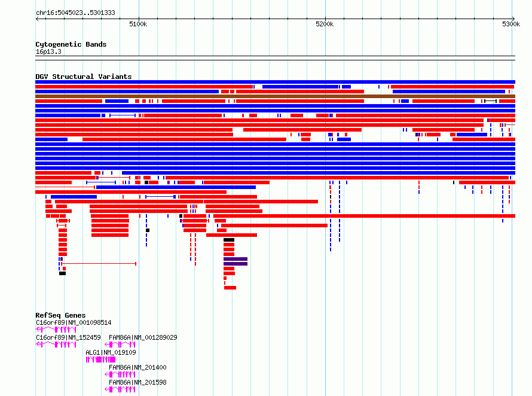Screen dimensions: 532x396
Task: Click the 5100k ruler label
Action: [x=138, y=24]
